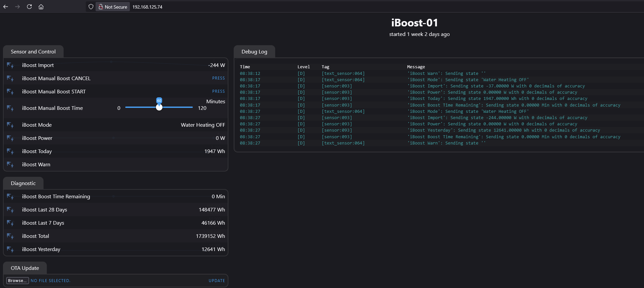Click the Not Secure lock indicator
The height and width of the screenshot is (288, 644).
click(x=113, y=7)
